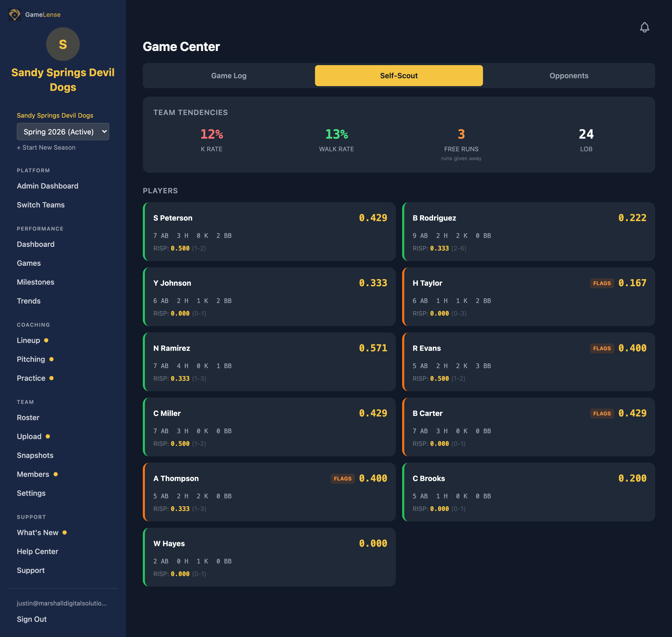Open the Help Center
Image resolution: width=672 pixels, height=637 pixels.
pyautogui.click(x=38, y=551)
